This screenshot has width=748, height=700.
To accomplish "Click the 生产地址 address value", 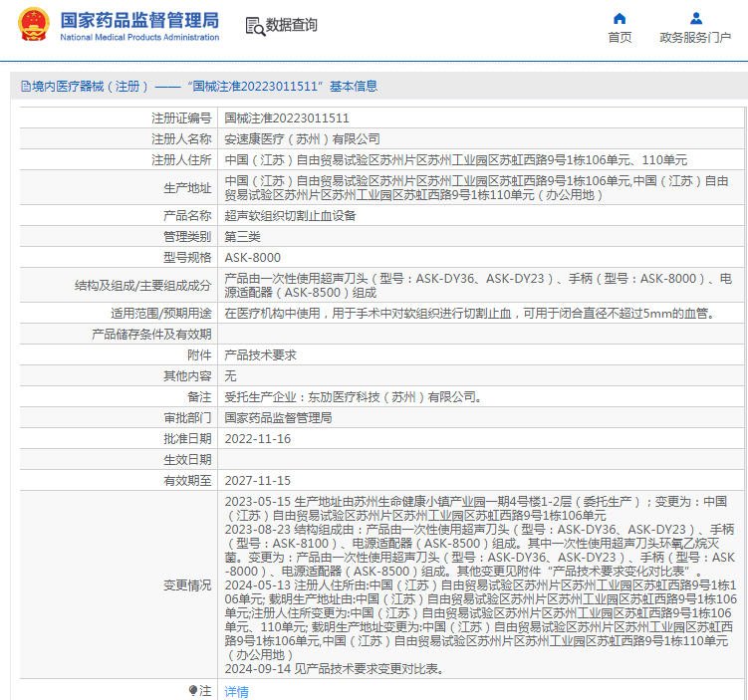I will [476, 188].
